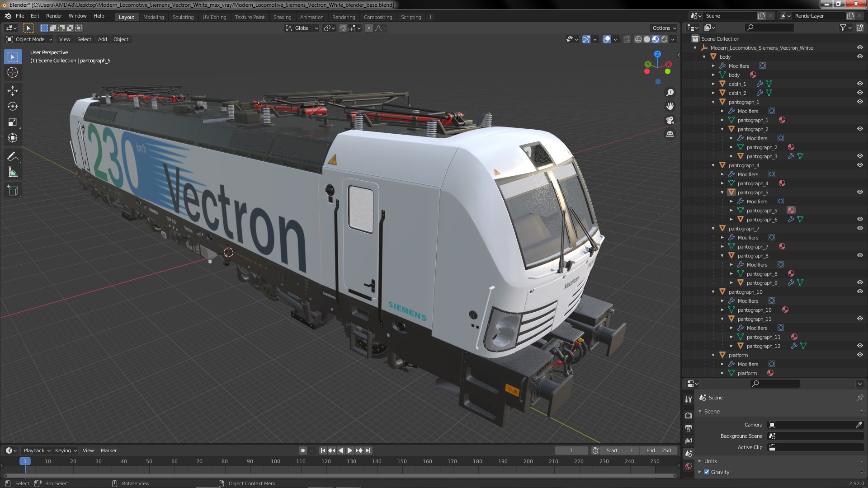This screenshot has height=488, width=868.
Task: Open the Output properties tab
Action: (689, 428)
